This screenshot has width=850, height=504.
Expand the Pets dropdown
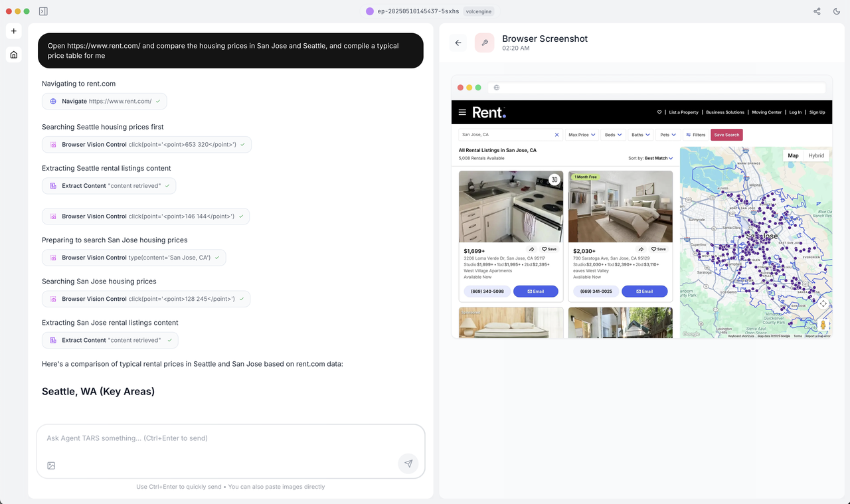click(x=668, y=135)
